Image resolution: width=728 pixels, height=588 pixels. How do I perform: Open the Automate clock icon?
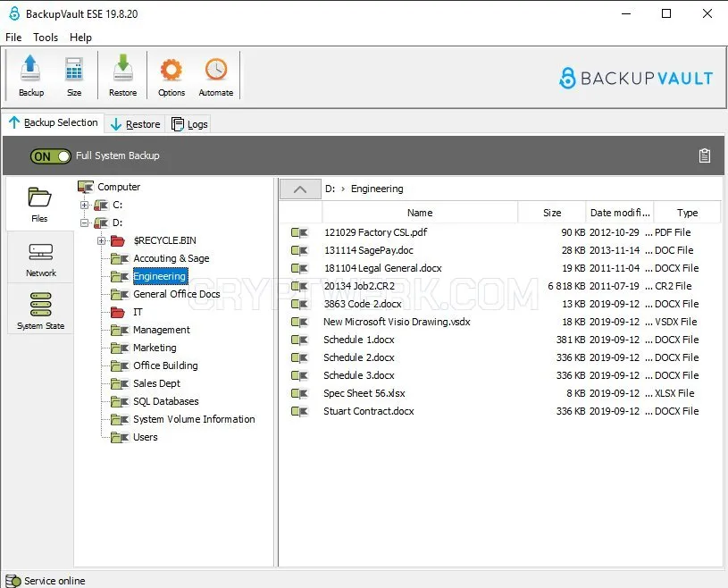[216, 75]
